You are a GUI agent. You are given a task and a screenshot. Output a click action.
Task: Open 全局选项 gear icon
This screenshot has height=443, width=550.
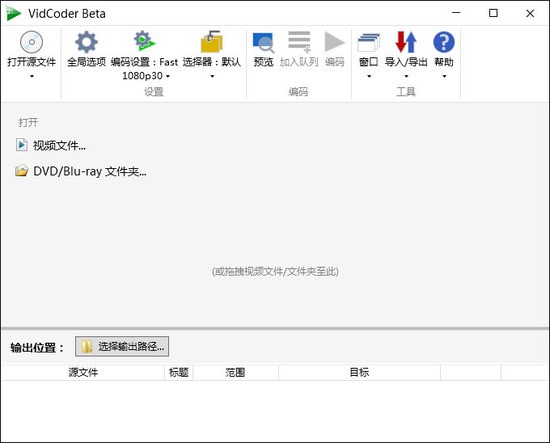pos(86,42)
